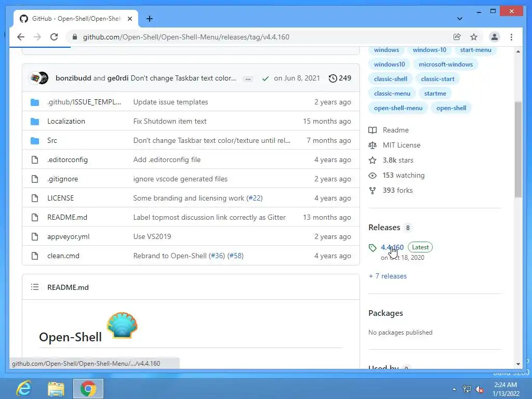532x399 pixels.
Task: Close the GitHub Open-Shell tab
Action: click(x=129, y=19)
